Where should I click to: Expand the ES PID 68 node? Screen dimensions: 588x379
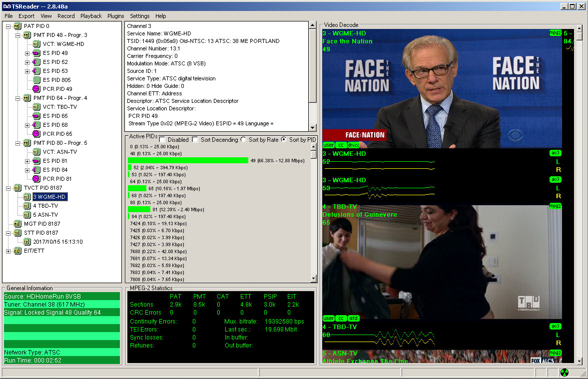[27, 125]
